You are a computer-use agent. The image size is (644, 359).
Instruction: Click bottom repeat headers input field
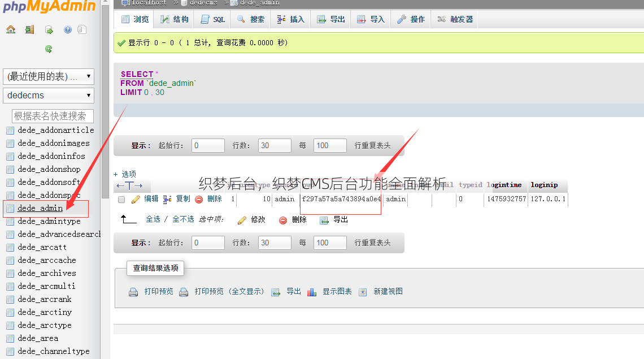[330, 243]
